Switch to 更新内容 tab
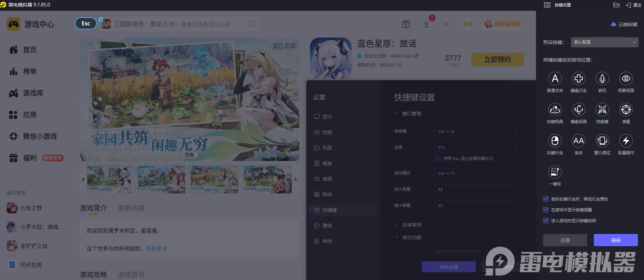Viewport: 644px width, 280px height. (x=131, y=208)
